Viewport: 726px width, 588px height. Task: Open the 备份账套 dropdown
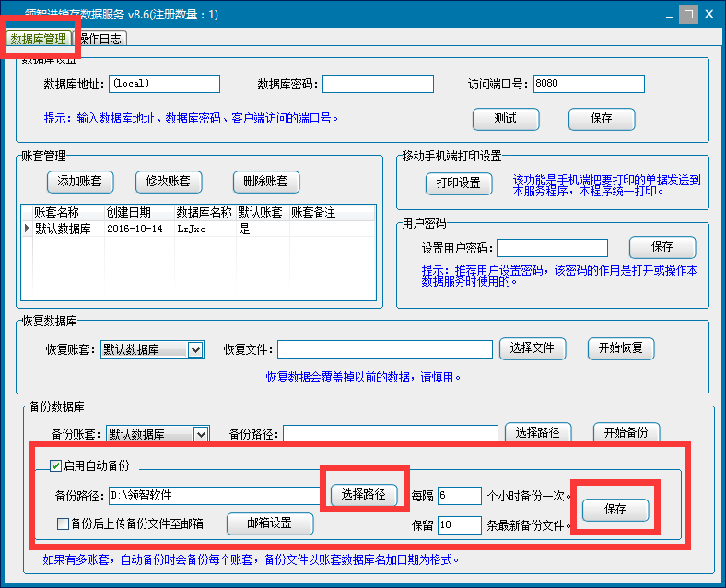pos(201,434)
